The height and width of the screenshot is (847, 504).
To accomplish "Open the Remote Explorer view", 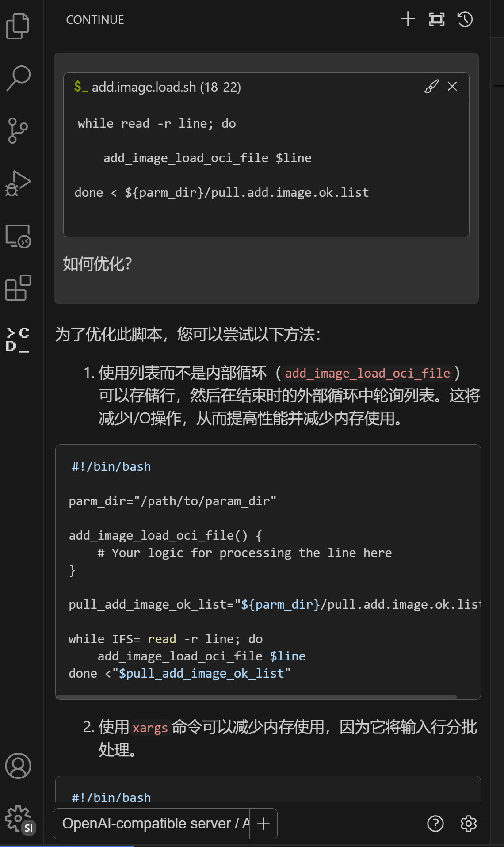I will point(18,236).
